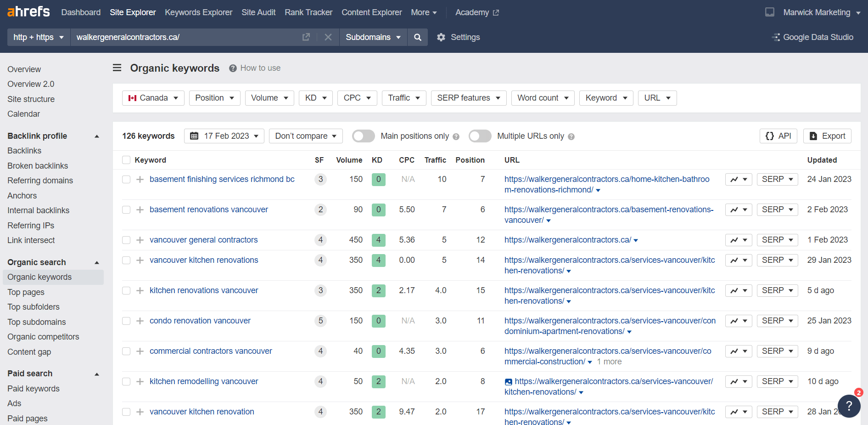The width and height of the screenshot is (868, 425).
Task: Expand basement renovations vancouver row plus icon
Action: point(140,210)
